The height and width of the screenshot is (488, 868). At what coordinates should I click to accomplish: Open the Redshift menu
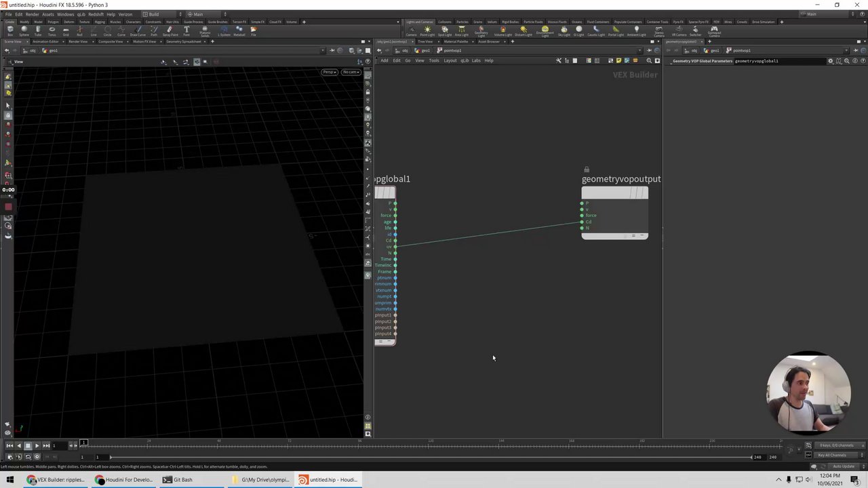(x=96, y=14)
